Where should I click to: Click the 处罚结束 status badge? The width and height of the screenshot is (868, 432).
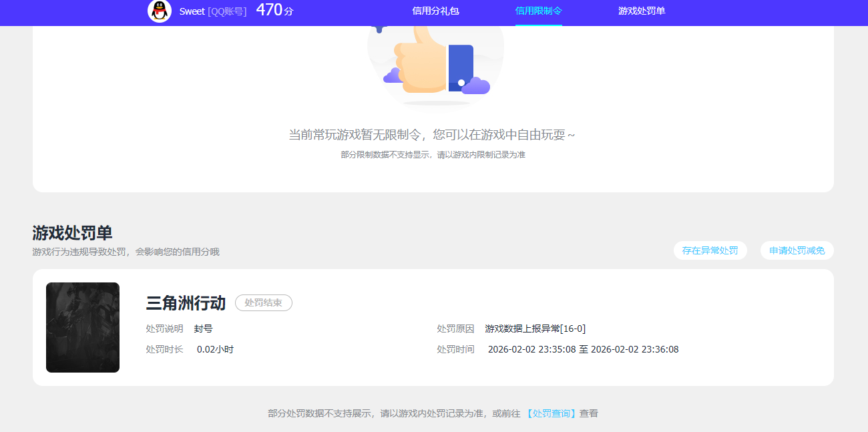click(x=263, y=302)
